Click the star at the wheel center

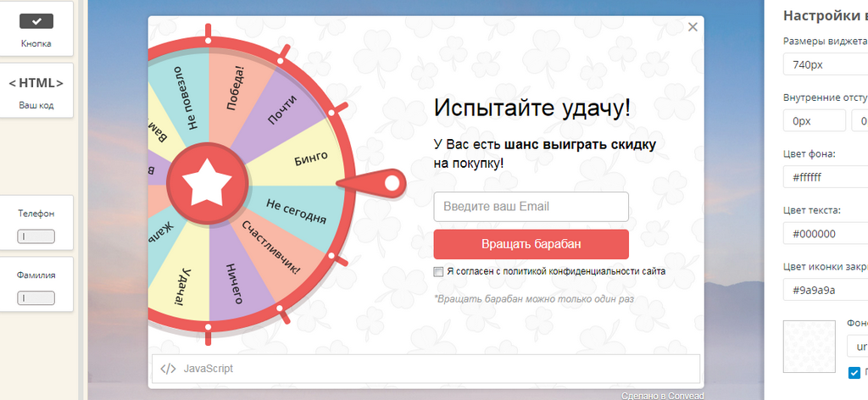(207, 184)
